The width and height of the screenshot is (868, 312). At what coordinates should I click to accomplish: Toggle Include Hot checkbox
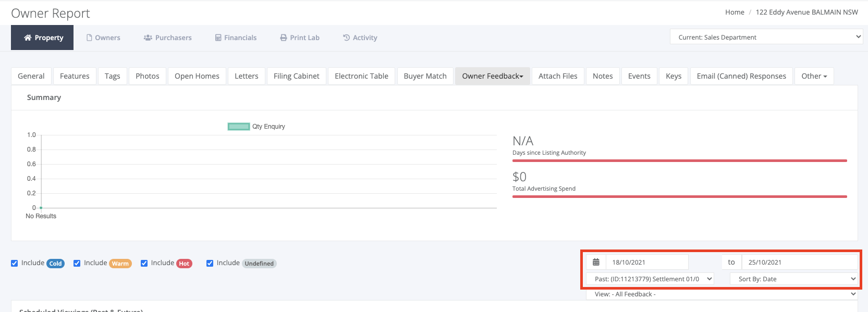pyautogui.click(x=144, y=264)
